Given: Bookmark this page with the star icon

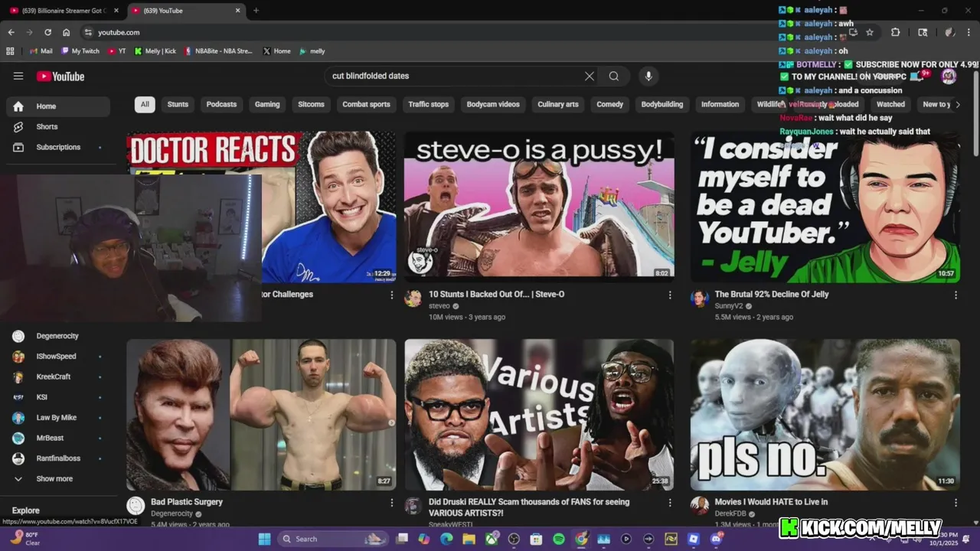Looking at the screenshot, I should pos(870,32).
